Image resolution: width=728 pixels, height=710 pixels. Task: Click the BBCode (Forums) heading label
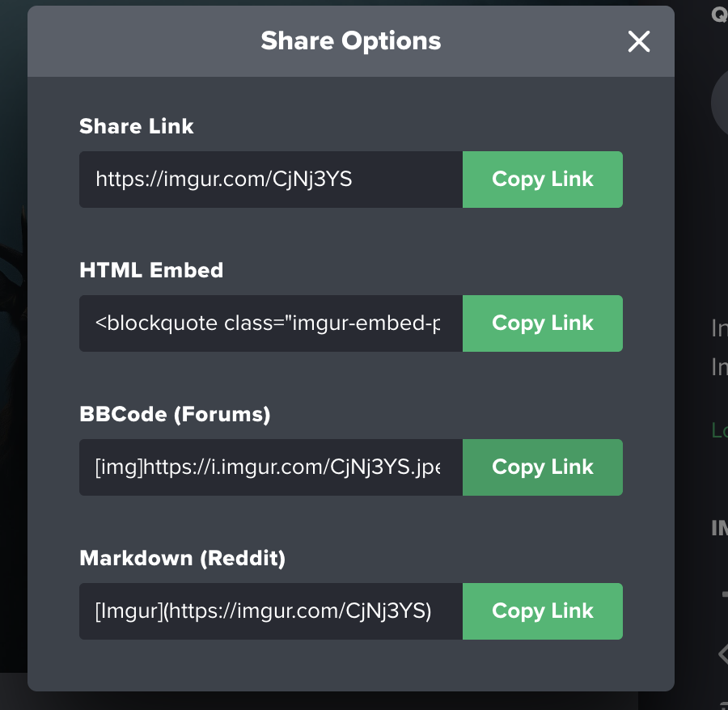click(175, 414)
